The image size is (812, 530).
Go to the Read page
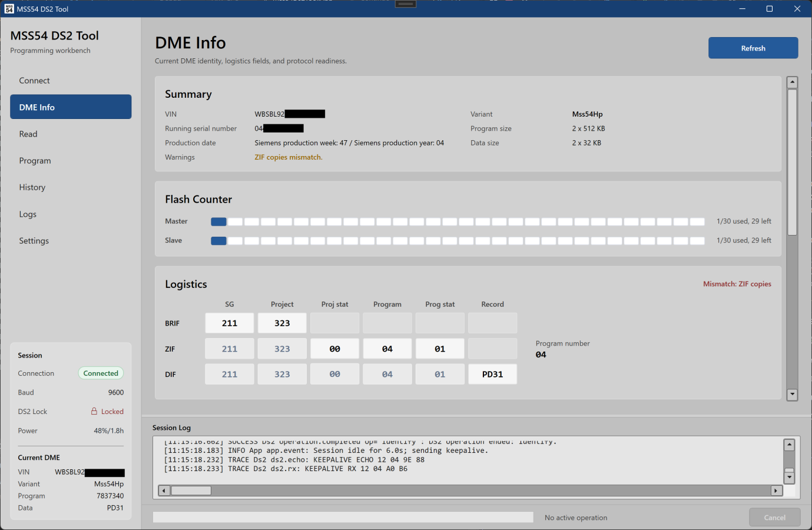click(71, 134)
